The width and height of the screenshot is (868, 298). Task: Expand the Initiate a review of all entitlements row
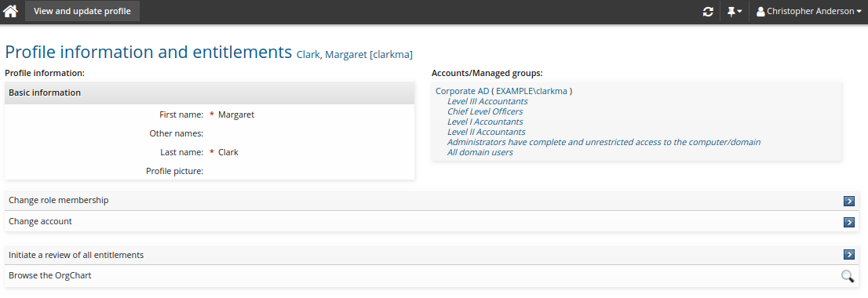(x=432, y=255)
